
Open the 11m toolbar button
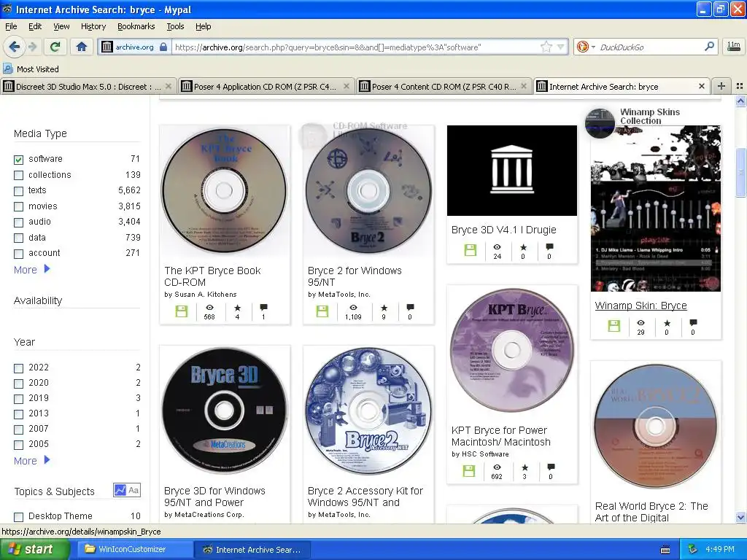tap(734, 46)
